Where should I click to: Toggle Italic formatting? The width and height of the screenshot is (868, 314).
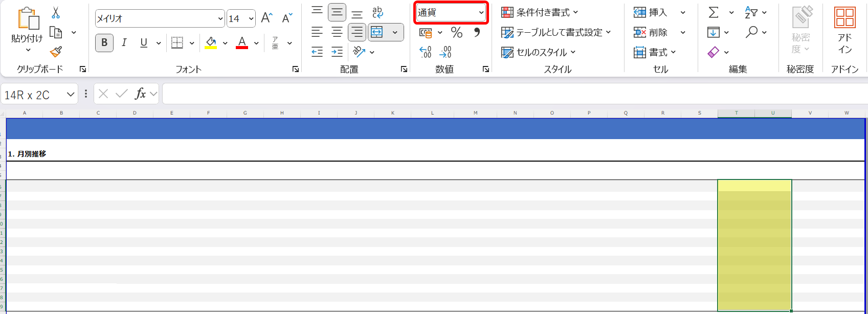124,43
